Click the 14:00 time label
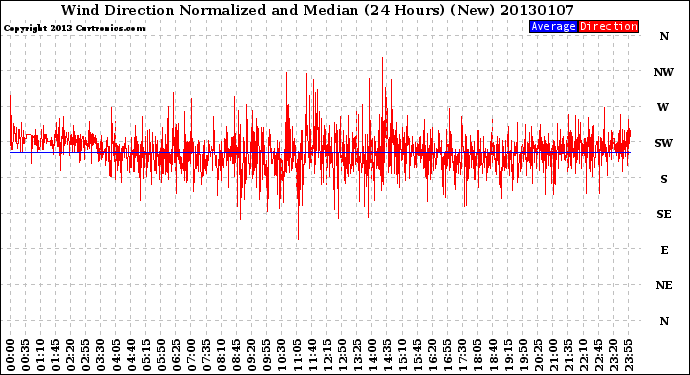The width and height of the screenshot is (690, 375). point(372,355)
